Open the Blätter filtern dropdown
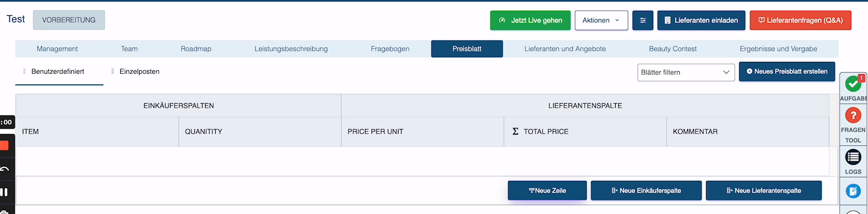Viewport: 868px width, 214px height. coord(686,72)
